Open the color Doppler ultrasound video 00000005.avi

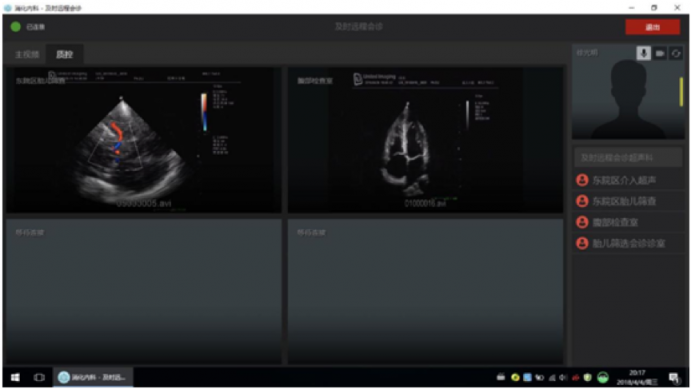point(144,140)
